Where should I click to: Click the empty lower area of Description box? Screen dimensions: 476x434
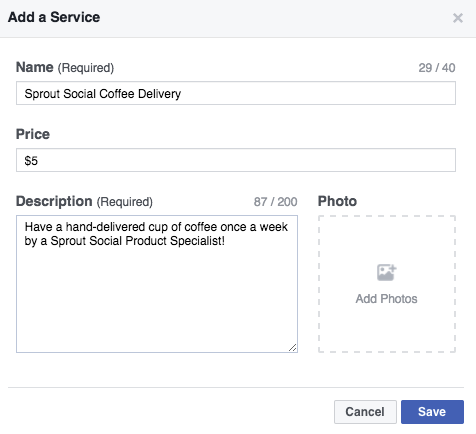point(157,300)
